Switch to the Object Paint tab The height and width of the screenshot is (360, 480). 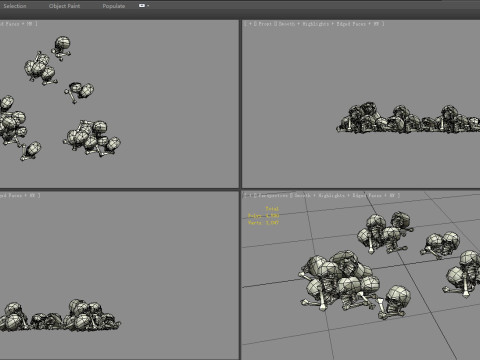click(x=64, y=6)
